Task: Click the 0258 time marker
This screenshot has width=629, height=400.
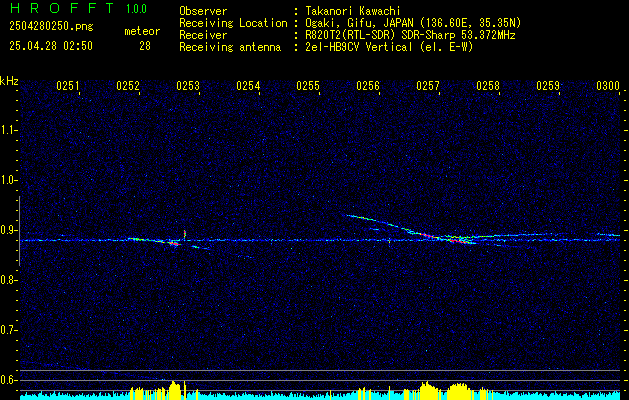Action: coord(488,86)
